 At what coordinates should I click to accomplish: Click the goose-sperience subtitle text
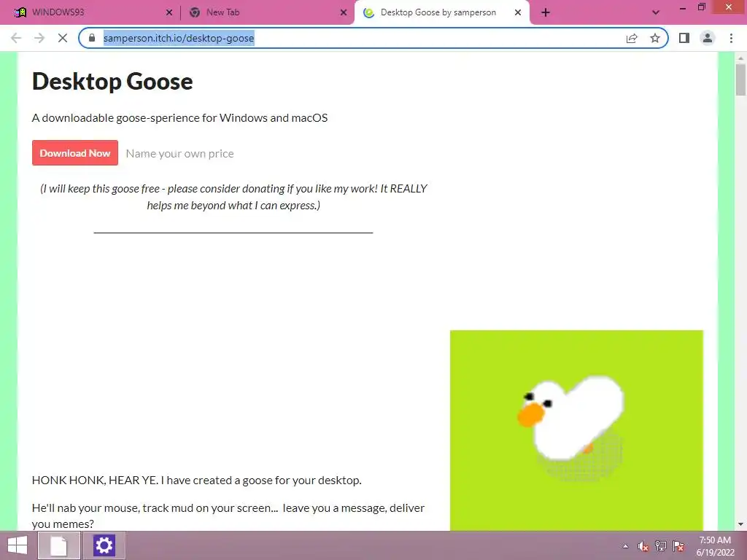179,117
